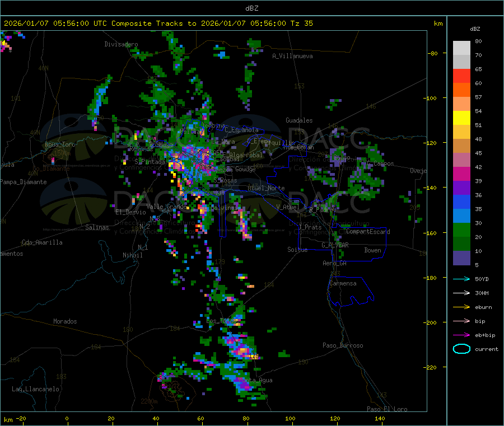This screenshot has height=426, width=504.
Task: Click the 'Salinas' map label
Action: (97, 227)
